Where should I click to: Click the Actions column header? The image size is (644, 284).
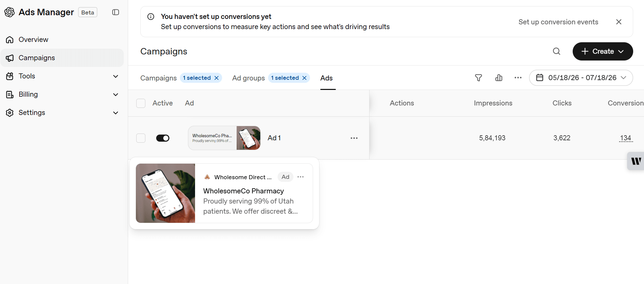point(402,103)
